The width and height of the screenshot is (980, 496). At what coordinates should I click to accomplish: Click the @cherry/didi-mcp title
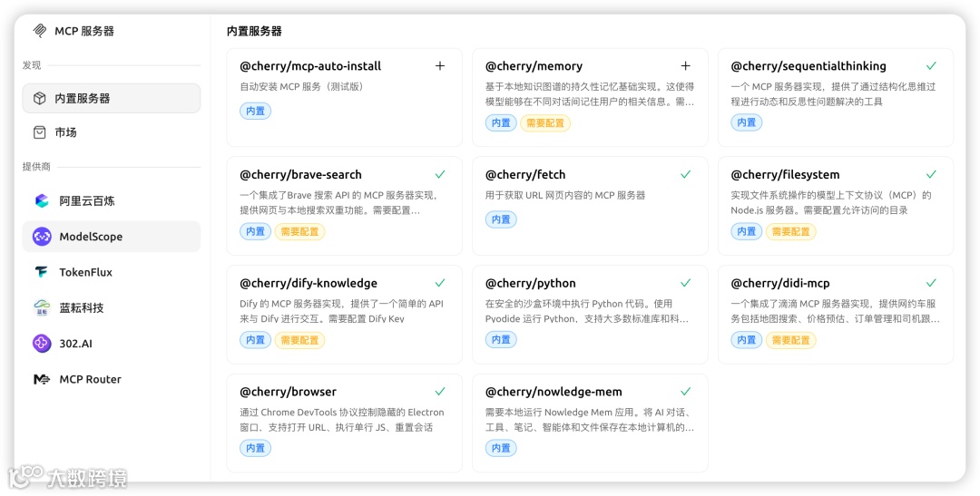pos(780,284)
